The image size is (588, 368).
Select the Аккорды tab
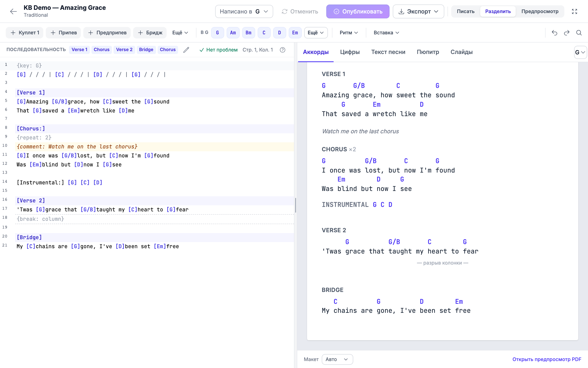pos(316,52)
